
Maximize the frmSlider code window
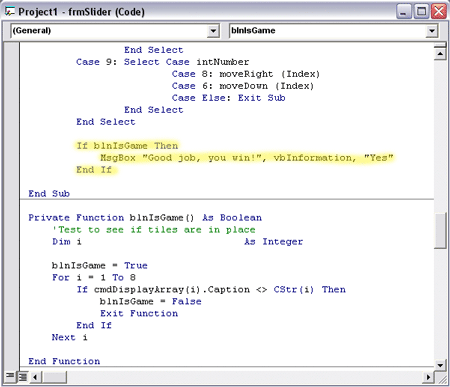(421, 12)
